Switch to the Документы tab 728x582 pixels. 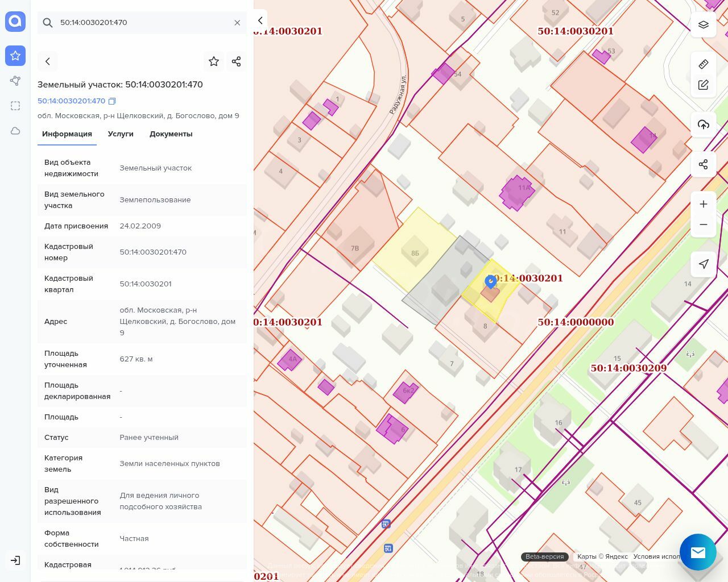click(x=171, y=134)
